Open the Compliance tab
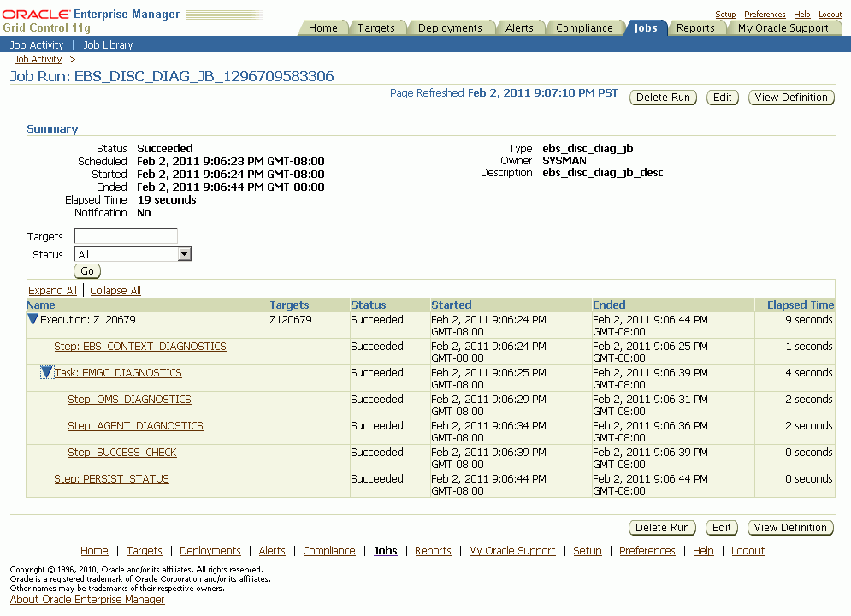Screen dimensions: 851x616 click(584, 27)
